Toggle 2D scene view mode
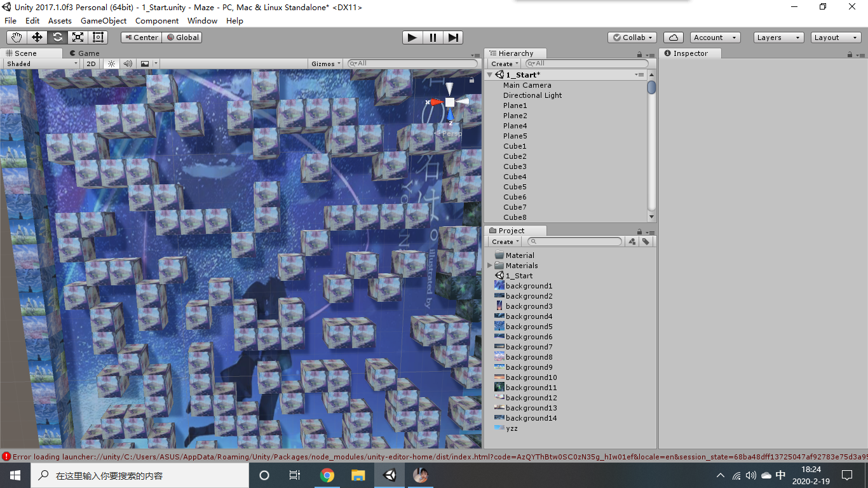The width and height of the screenshot is (868, 488). [90, 64]
